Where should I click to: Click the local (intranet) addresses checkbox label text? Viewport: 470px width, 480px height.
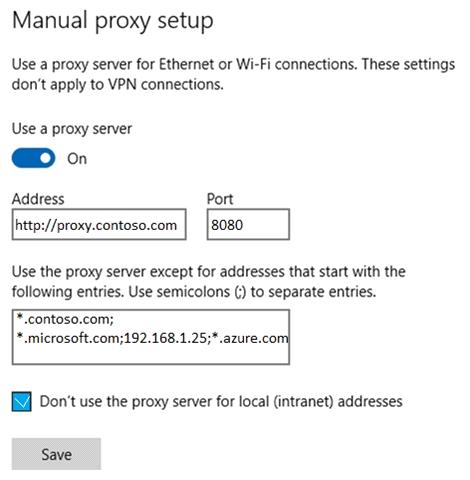221,402
